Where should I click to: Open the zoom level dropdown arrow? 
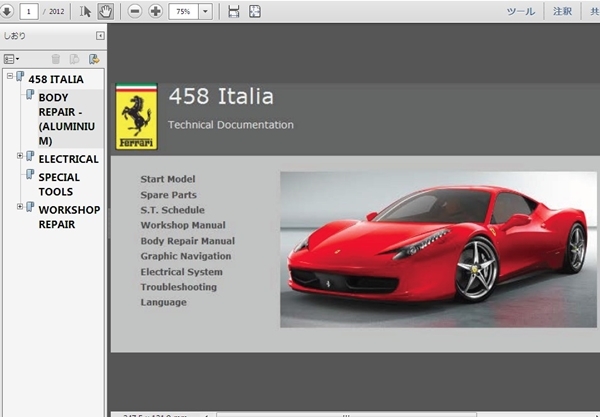pyautogui.click(x=205, y=11)
